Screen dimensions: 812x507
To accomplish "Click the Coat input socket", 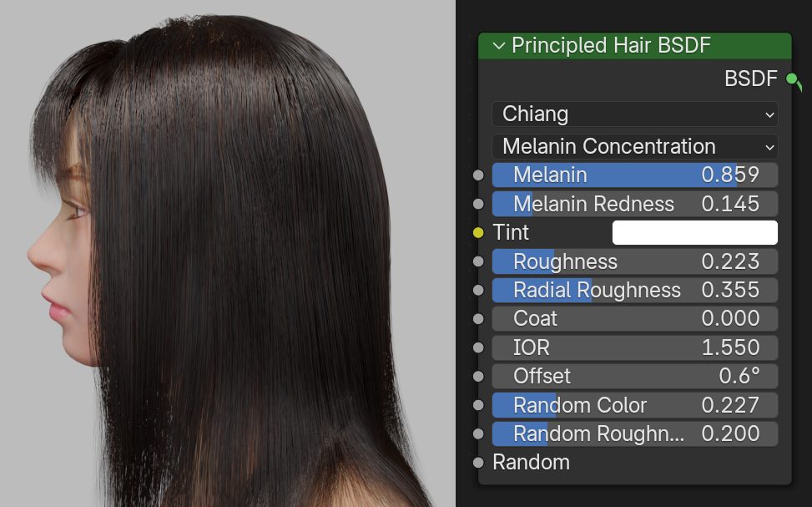I will (x=478, y=319).
